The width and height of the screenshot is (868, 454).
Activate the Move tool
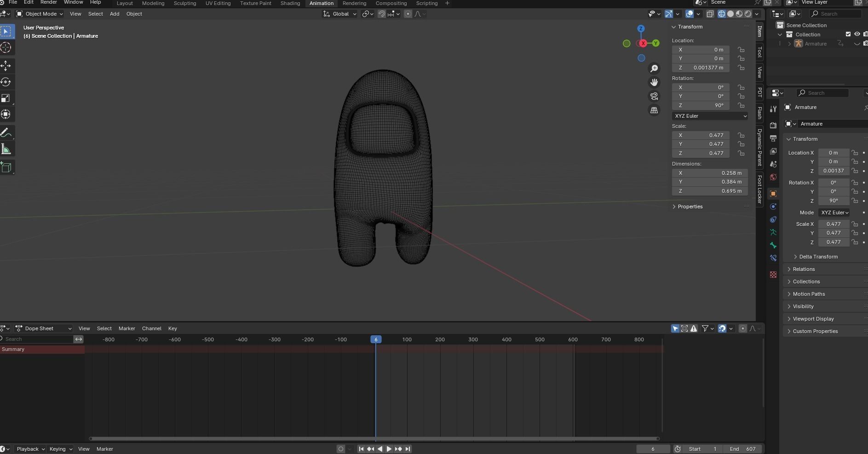(6, 66)
